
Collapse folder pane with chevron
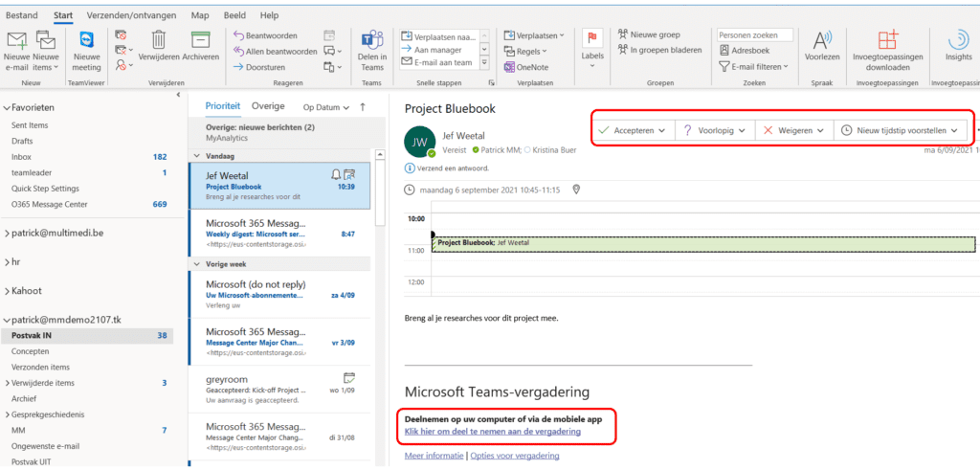pyautogui.click(x=178, y=95)
